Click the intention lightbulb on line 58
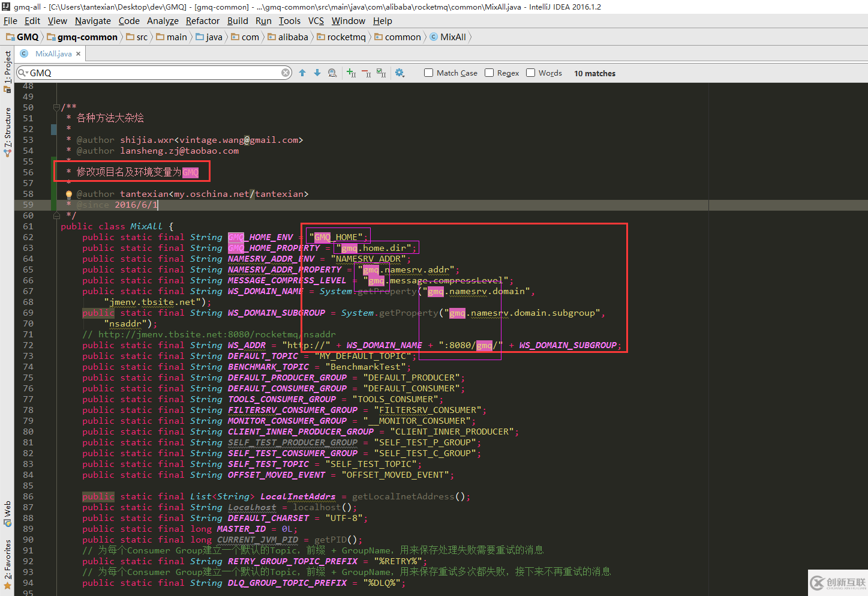The image size is (868, 596). point(69,194)
